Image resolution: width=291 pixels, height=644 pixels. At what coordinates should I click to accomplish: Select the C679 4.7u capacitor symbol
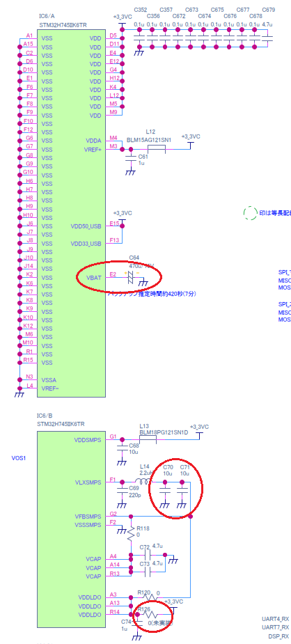(267, 38)
